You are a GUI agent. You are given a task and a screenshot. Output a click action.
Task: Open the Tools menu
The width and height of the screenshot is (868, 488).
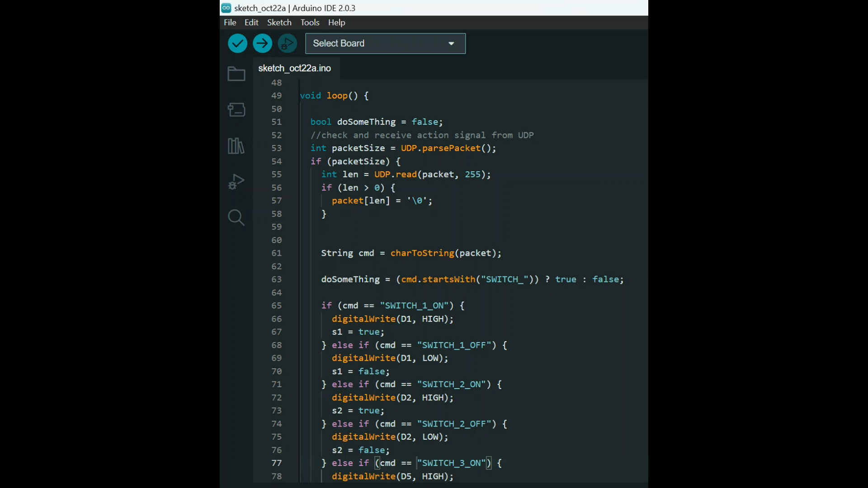[x=309, y=22]
